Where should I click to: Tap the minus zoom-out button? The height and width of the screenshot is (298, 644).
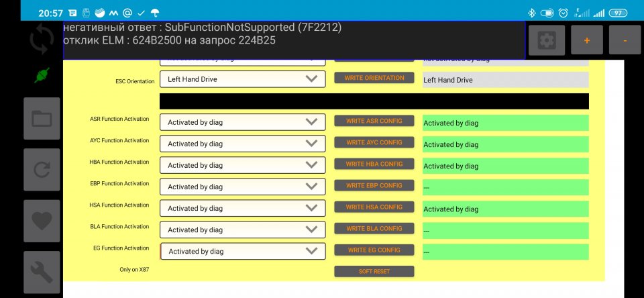pyautogui.click(x=625, y=40)
